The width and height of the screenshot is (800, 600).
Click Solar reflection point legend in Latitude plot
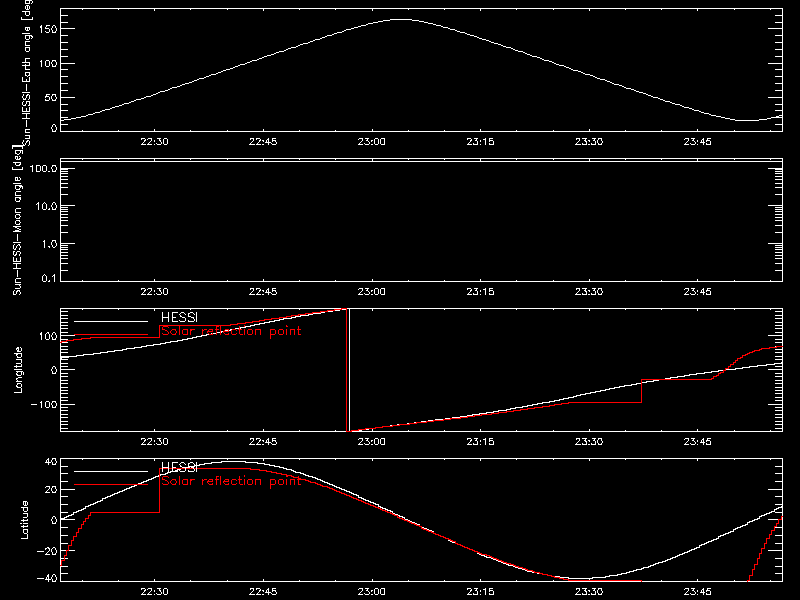click(231, 481)
